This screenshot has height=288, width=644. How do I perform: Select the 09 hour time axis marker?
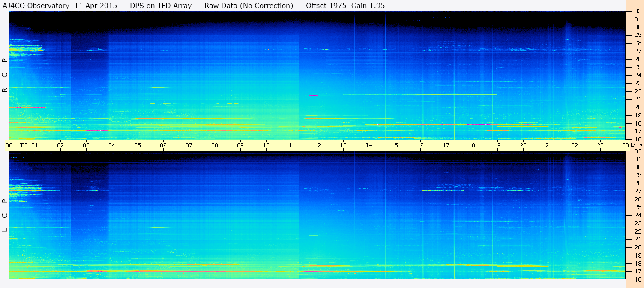pyautogui.click(x=240, y=145)
